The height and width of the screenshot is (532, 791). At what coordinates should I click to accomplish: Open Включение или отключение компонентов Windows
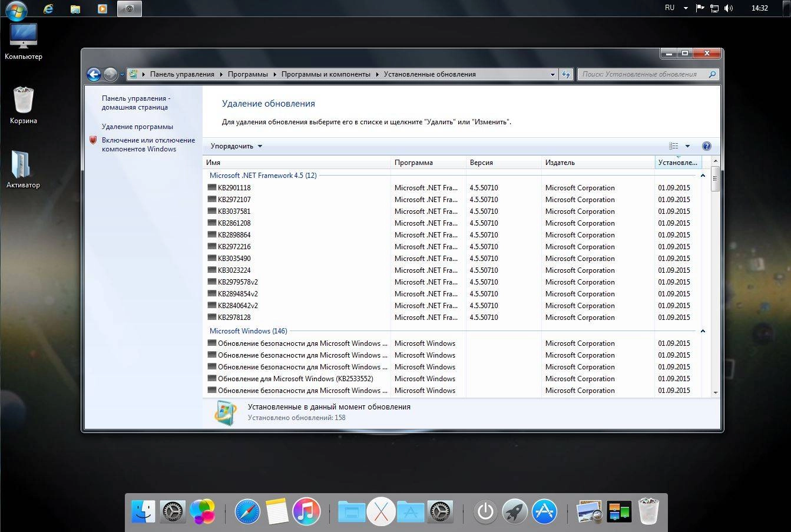pyautogui.click(x=148, y=144)
